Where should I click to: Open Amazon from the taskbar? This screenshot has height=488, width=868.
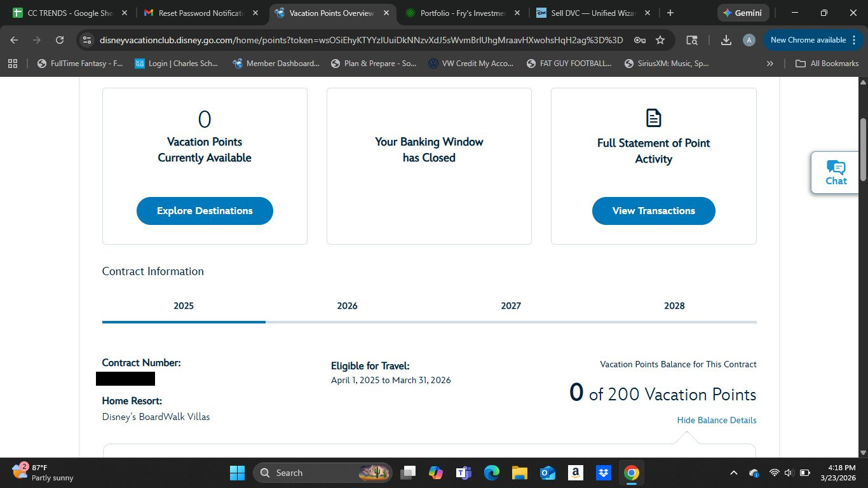pyautogui.click(x=575, y=473)
